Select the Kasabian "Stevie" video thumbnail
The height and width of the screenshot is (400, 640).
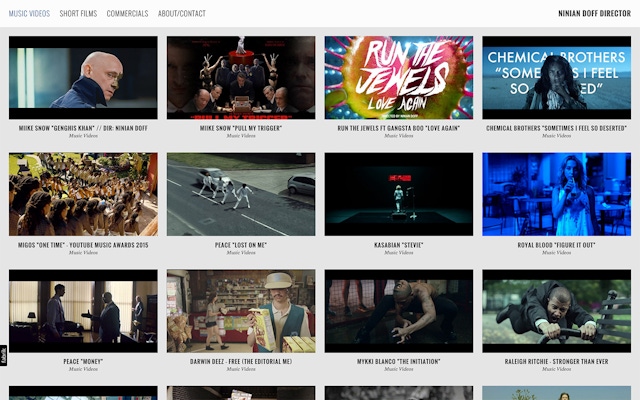click(x=399, y=194)
